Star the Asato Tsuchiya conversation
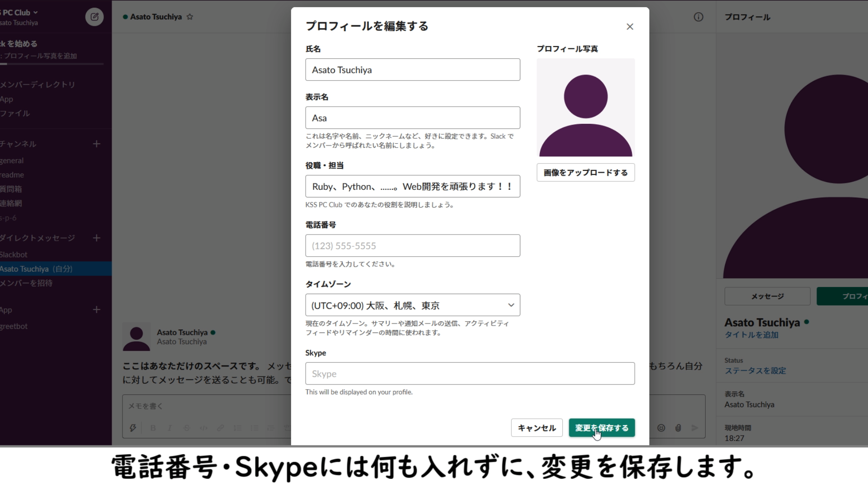The height and width of the screenshot is (488, 868). pos(190,17)
